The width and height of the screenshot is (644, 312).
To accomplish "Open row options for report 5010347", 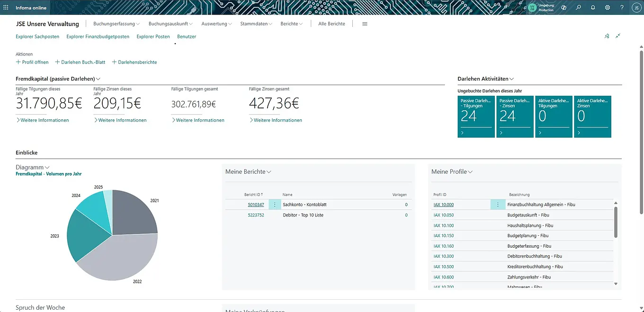I will click(x=275, y=205).
